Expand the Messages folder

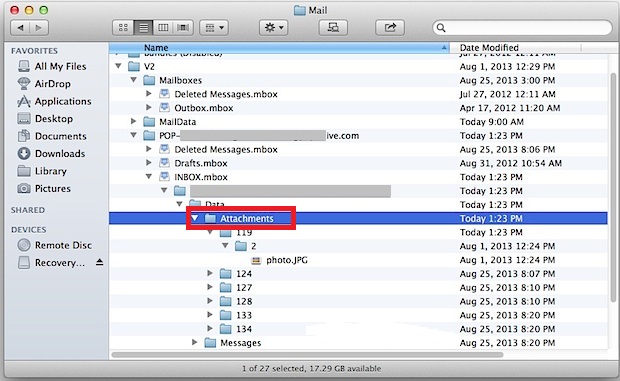195,342
